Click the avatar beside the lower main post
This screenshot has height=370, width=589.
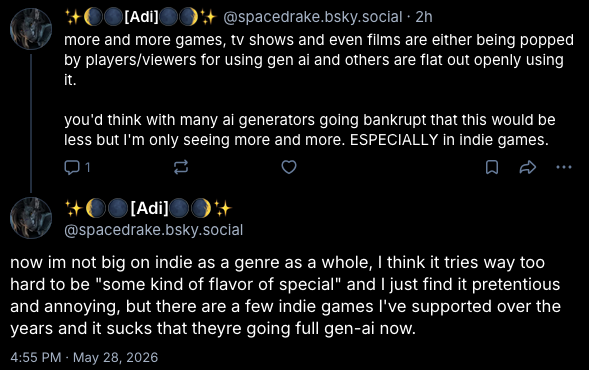click(31, 218)
